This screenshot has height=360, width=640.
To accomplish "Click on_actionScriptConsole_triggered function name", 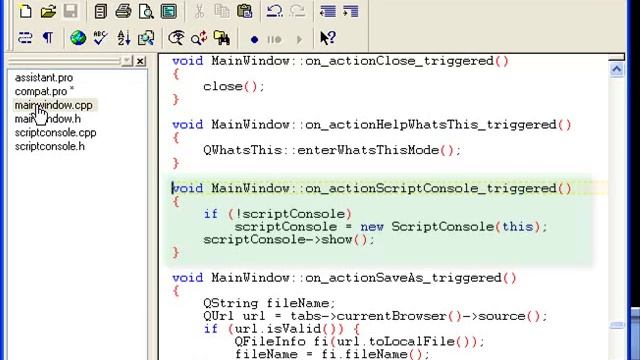I will (x=431, y=189).
